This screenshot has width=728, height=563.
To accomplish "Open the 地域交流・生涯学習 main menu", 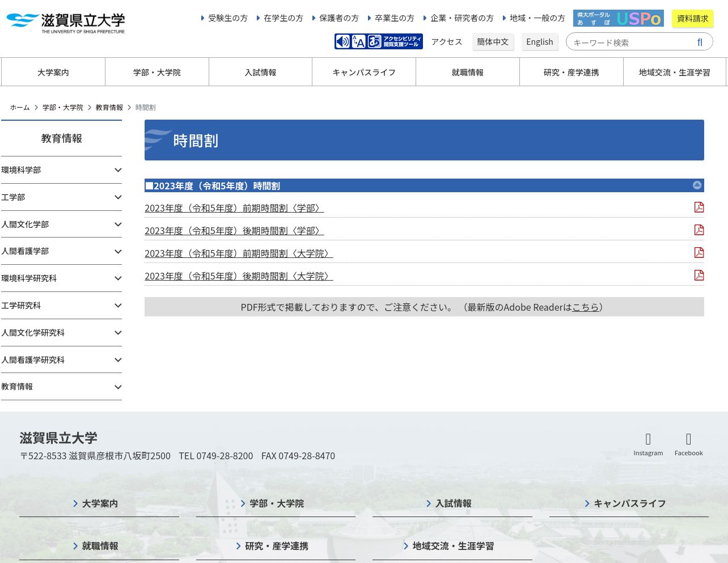I will pos(675,72).
